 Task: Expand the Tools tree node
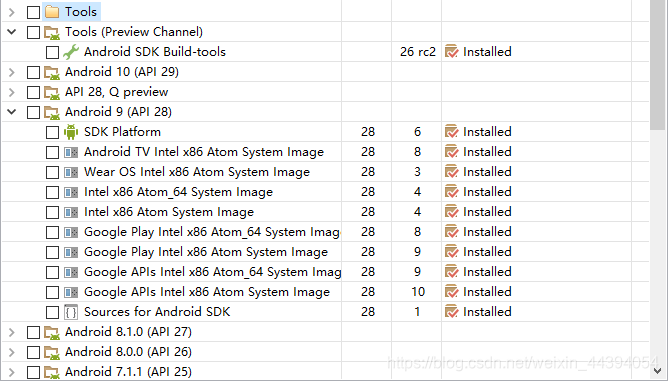coord(12,12)
